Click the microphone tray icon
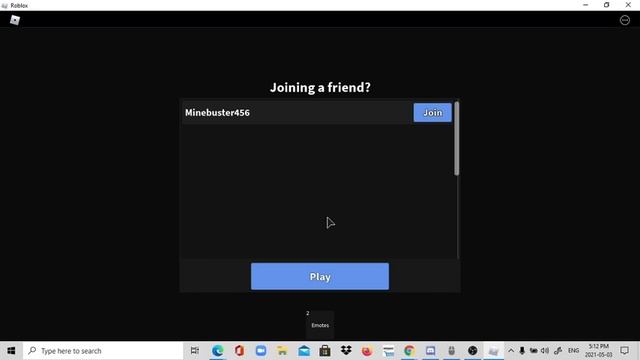 522,351
